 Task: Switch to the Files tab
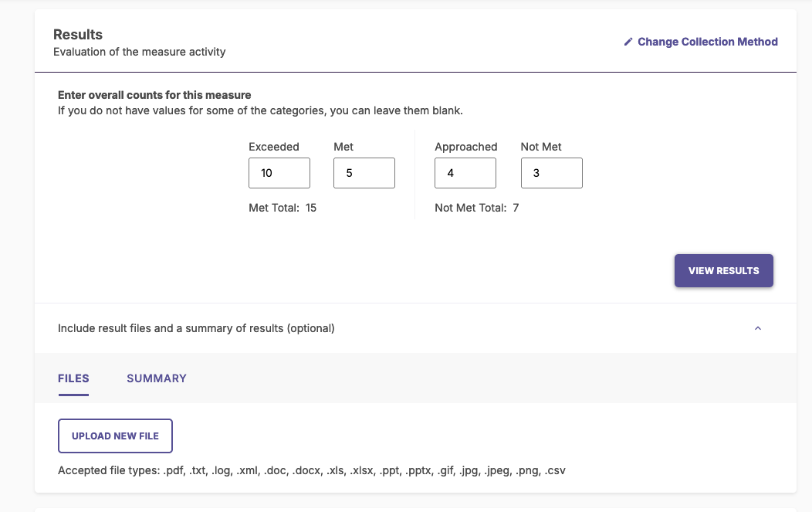click(x=73, y=378)
